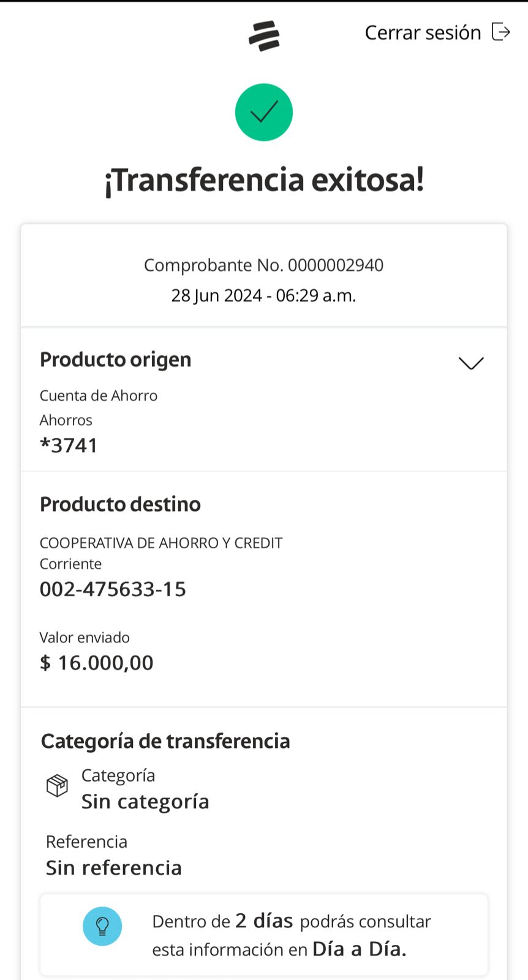
Task: Click the bank logo icon in header
Action: [264, 36]
